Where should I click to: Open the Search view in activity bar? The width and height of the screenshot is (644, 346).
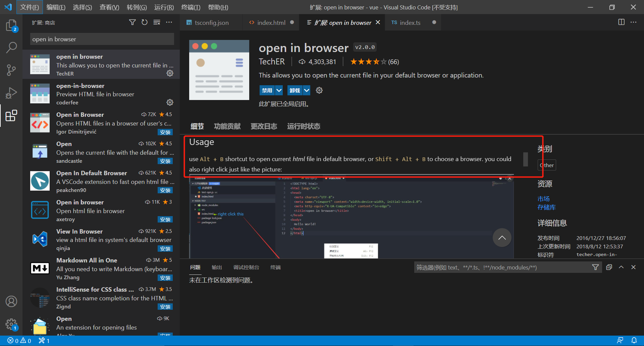(x=11, y=48)
